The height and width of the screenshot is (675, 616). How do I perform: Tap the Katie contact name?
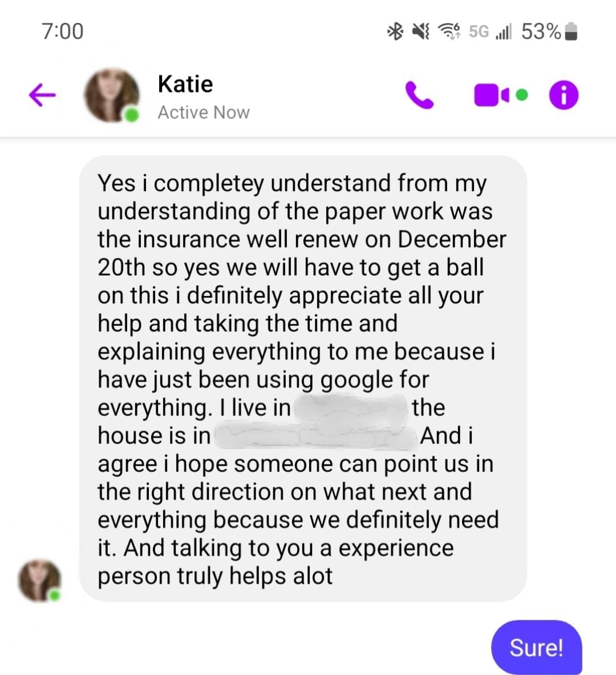click(x=185, y=84)
